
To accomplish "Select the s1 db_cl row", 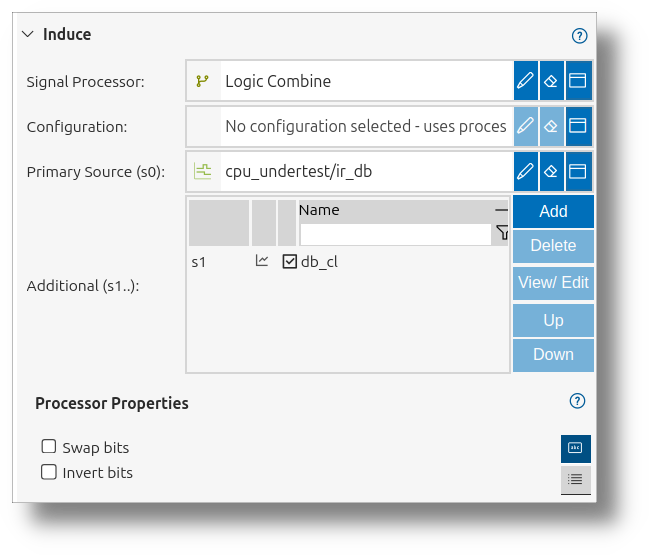I will pyautogui.click(x=348, y=262).
